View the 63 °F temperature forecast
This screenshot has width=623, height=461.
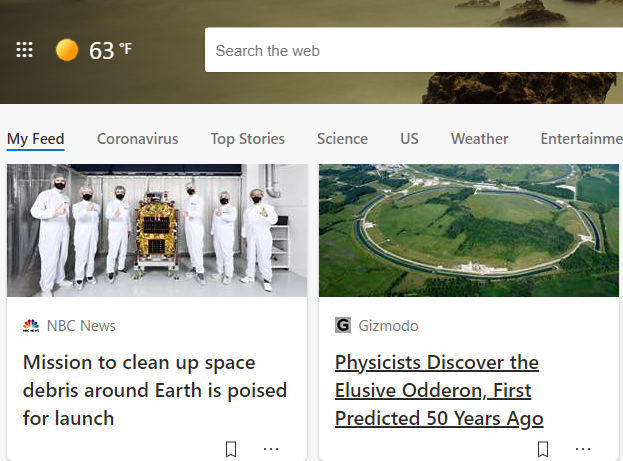[110, 50]
